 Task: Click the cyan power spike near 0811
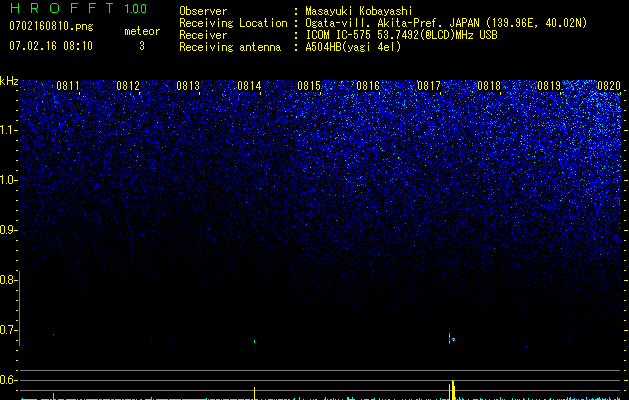coord(53,396)
